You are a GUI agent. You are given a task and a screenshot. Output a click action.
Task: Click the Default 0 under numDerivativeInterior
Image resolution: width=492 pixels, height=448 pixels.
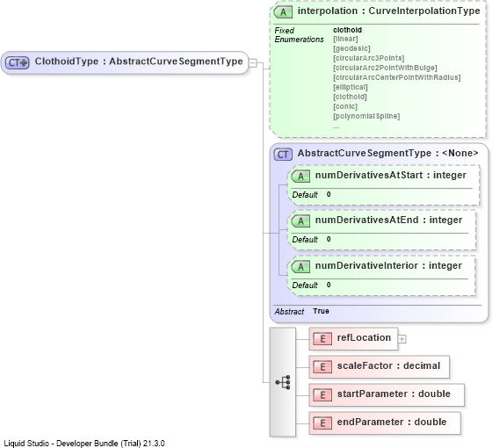pos(311,285)
